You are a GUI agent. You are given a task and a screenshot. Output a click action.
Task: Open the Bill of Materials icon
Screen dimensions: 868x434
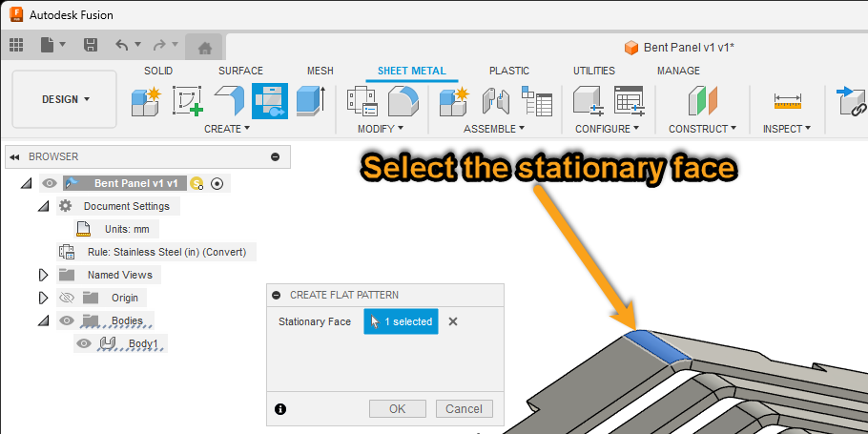tap(537, 101)
